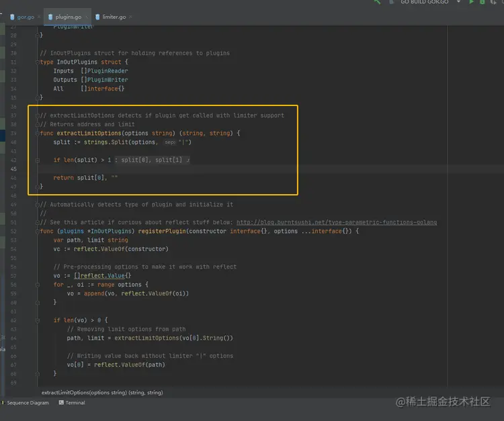The image size is (504, 421).
Task: Close the limiter.go tab
Action: [130, 17]
